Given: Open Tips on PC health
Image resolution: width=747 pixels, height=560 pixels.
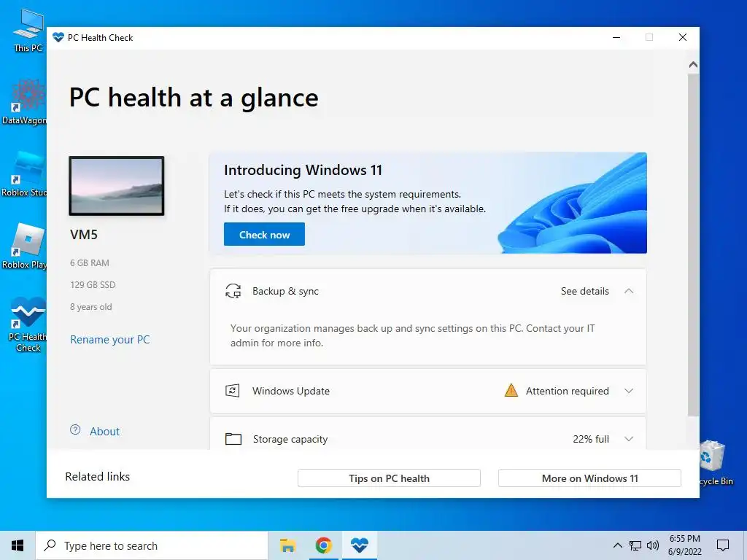Looking at the screenshot, I should (x=389, y=478).
